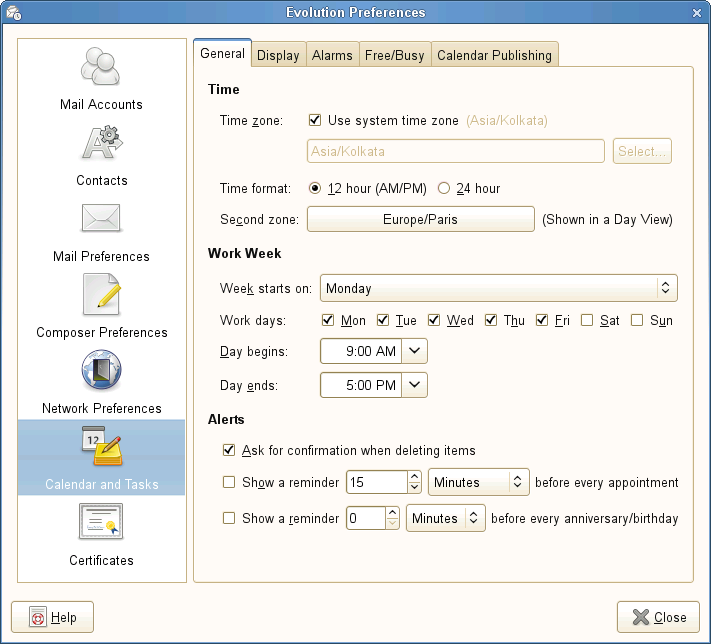Increase appointment reminder value 15
Image resolution: width=711 pixels, height=644 pixels.
[x=414, y=477]
